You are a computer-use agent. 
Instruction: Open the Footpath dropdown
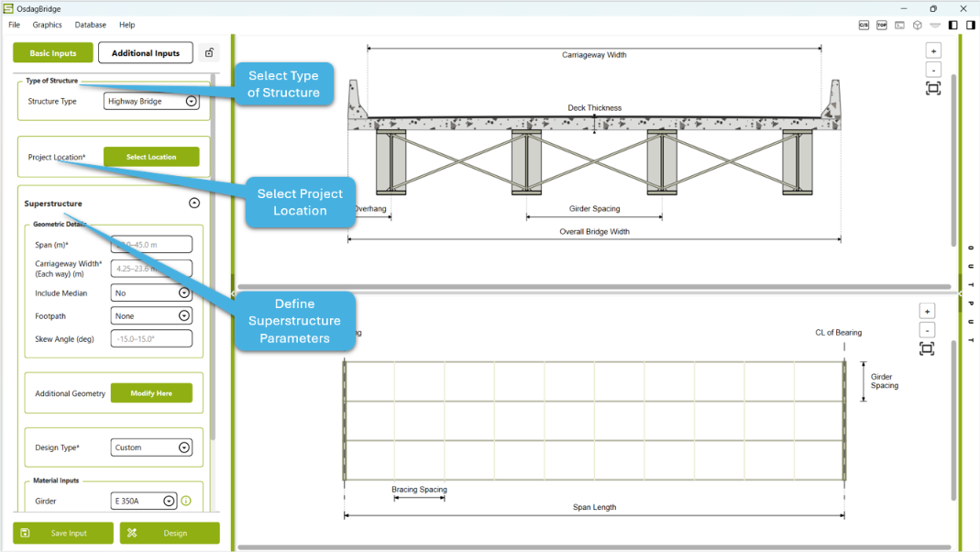click(x=151, y=315)
